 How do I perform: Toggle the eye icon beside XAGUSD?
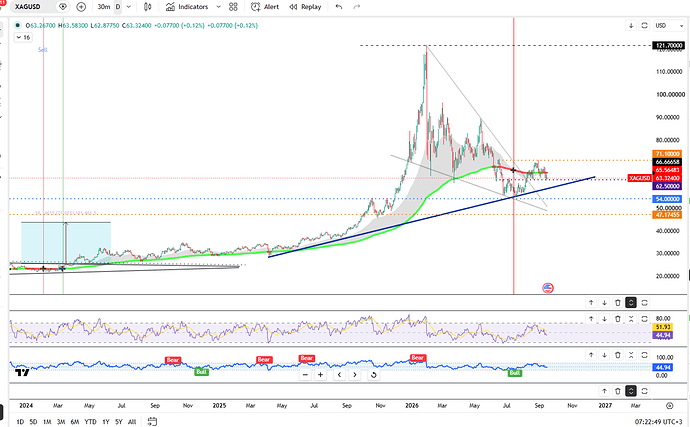click(x=63, y=7)
